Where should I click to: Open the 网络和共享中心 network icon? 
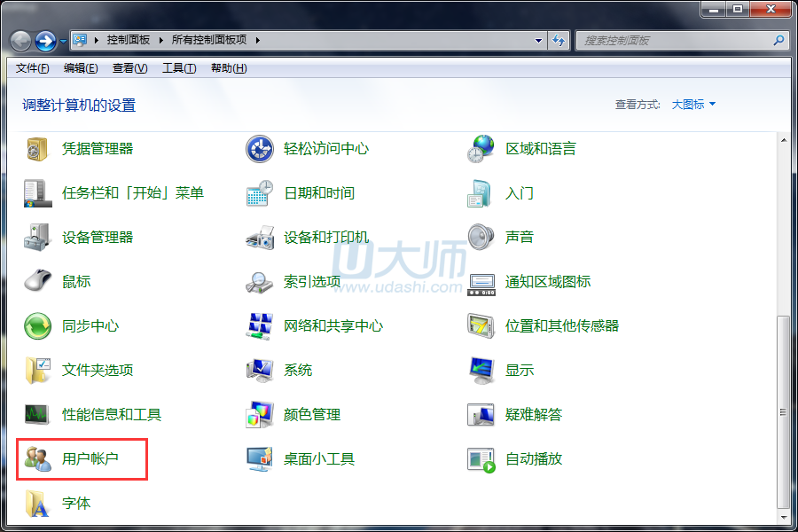(x=259, y=326)
